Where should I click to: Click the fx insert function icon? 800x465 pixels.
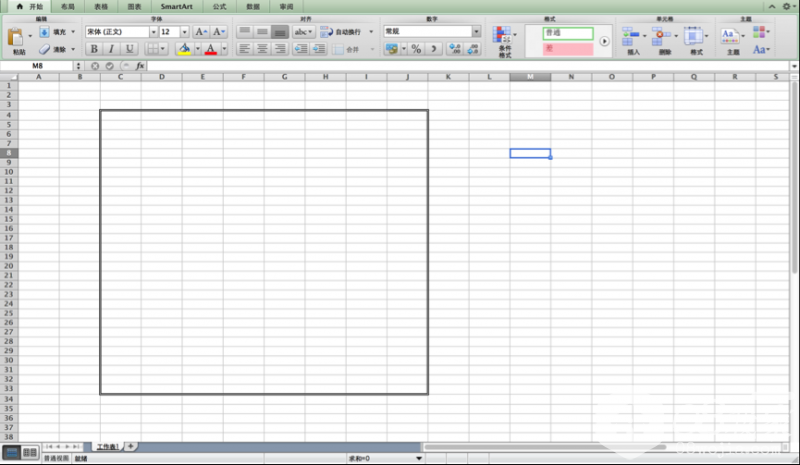tap(140, 66)
